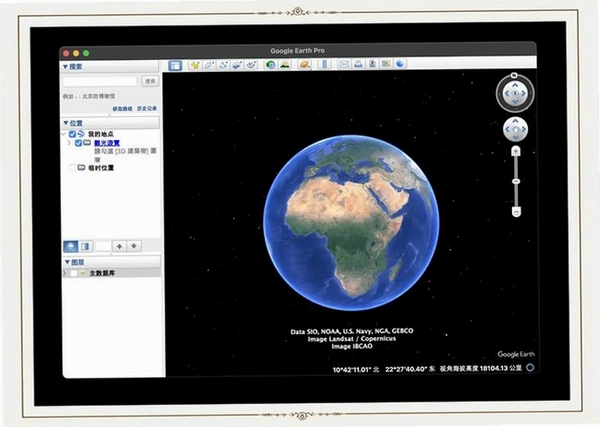Screen dimensions: 600x427
Task: View in Google Maps toolbar icon
Action: point(386,64)
